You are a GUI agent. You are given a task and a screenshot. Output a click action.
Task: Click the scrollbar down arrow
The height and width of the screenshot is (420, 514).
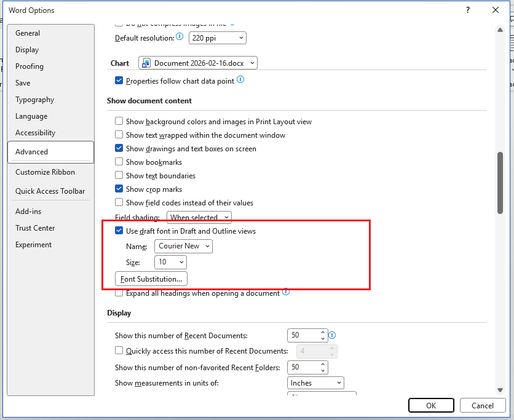500,390
